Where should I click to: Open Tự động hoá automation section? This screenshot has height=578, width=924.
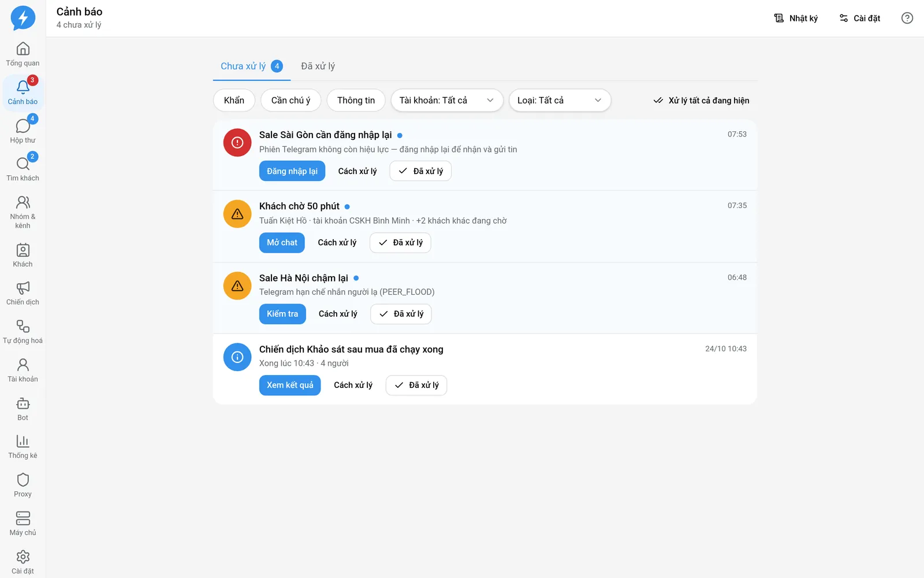[23, 332]
